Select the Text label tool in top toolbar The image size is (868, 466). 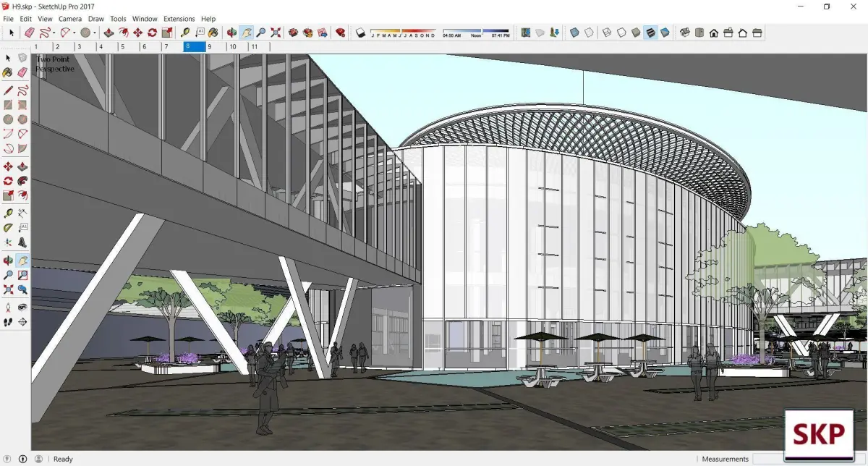(200, 33)
